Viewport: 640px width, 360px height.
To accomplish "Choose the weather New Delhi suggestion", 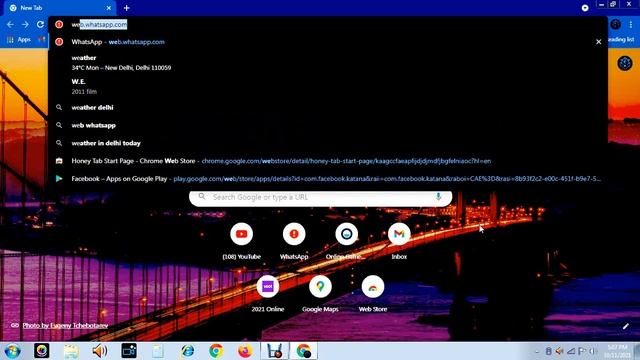I will coord(327,62).
